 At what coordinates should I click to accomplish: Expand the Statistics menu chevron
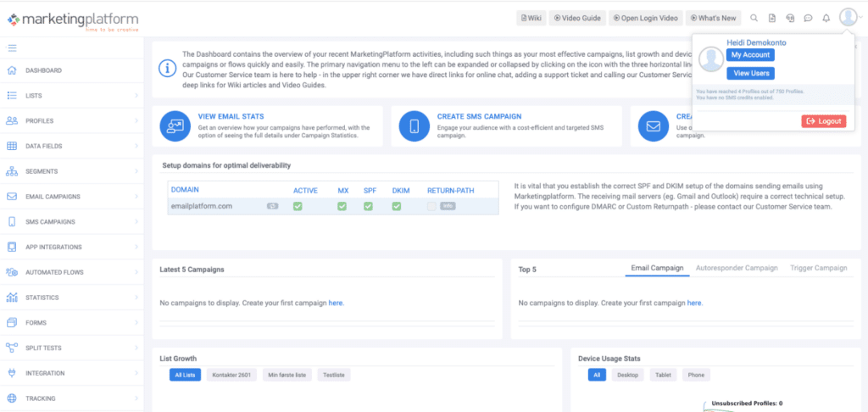136,298
